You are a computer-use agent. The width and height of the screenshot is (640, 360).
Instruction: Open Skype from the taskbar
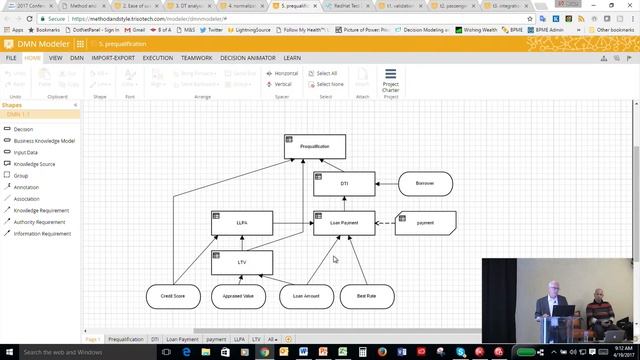click(460, 352)
